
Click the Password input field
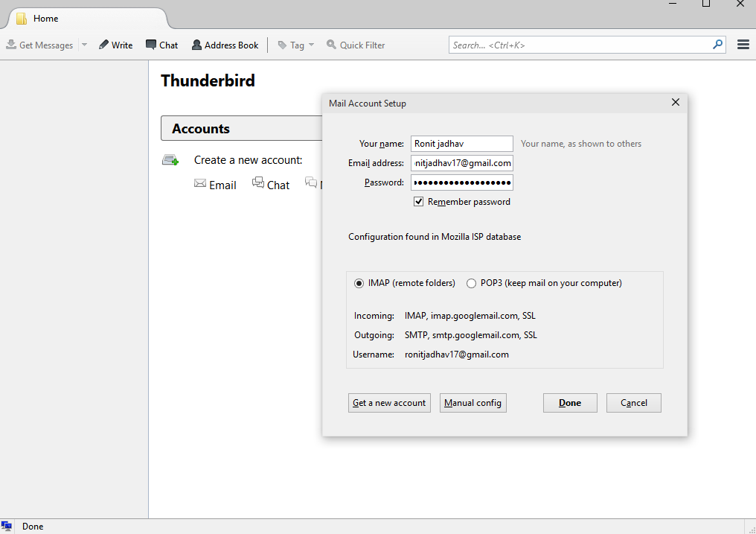(462, 182)
